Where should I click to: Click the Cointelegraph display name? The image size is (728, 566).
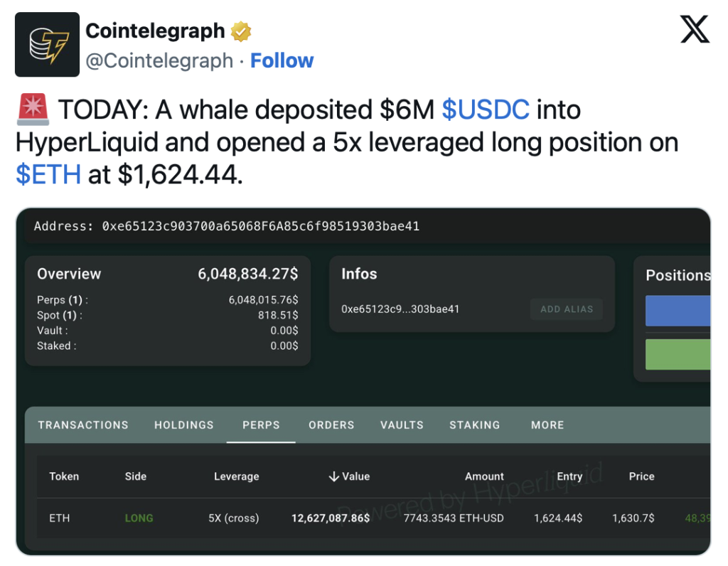click(x=155, y=31)
